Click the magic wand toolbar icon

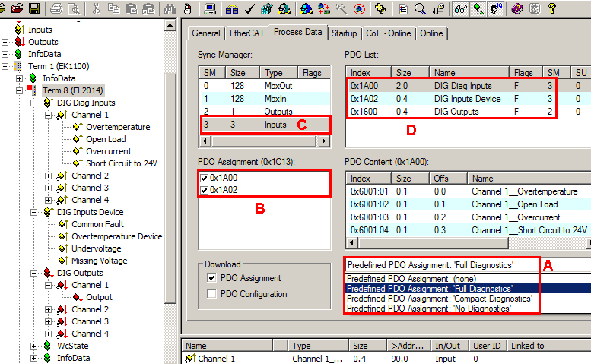pos(342,8)
